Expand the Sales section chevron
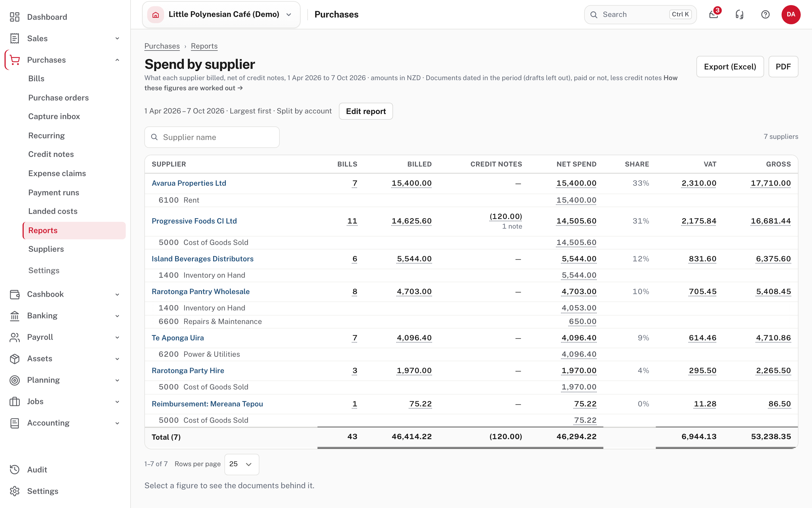The image size is (812, 508). pyautogui.click(x=118, y=38)
